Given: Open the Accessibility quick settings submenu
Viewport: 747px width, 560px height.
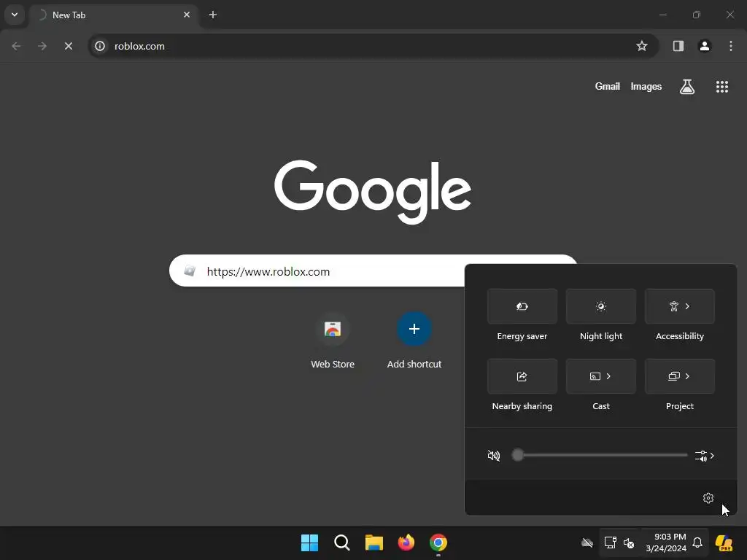Looking at the screenshot, I should [x=679, y=306].
